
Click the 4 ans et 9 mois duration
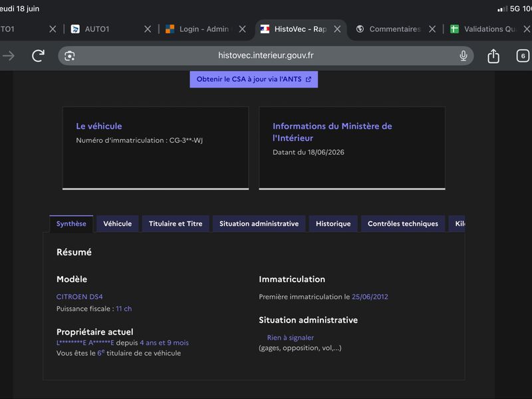[x=164, y=342]
